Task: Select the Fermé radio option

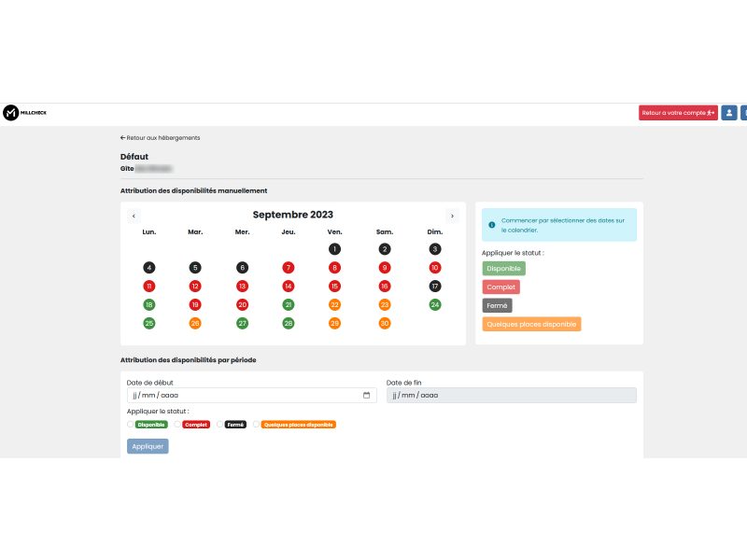Action: coord(219,425)
